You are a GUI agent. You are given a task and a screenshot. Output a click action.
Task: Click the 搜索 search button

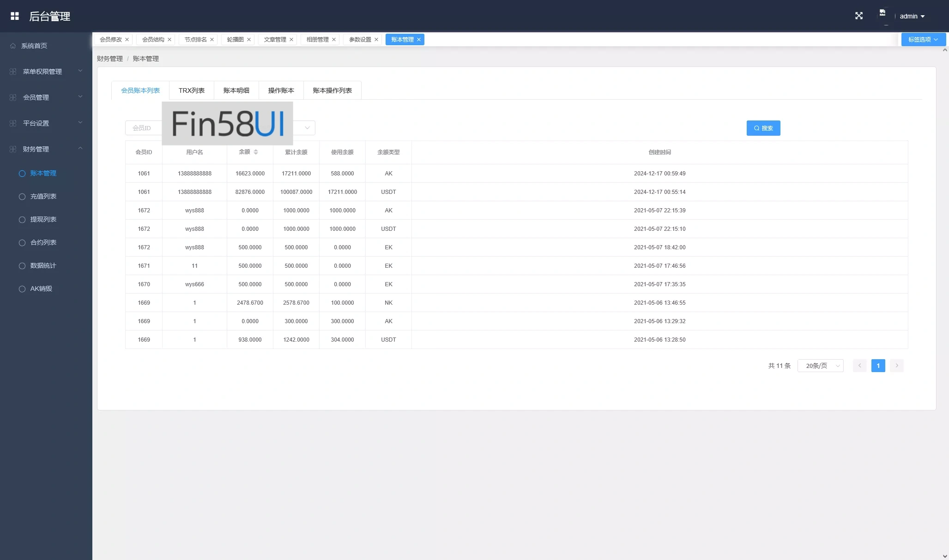pyautogui.click(x=763, y=128)
